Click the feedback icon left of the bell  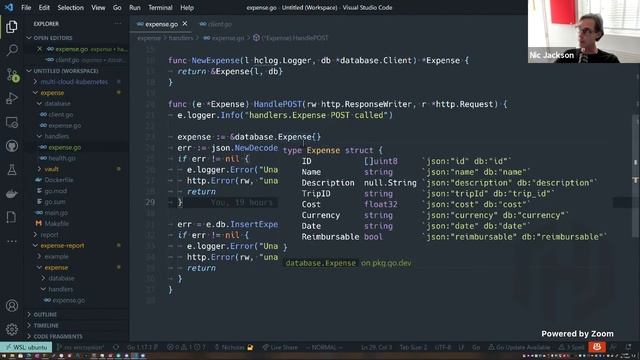tap(613, 347)
